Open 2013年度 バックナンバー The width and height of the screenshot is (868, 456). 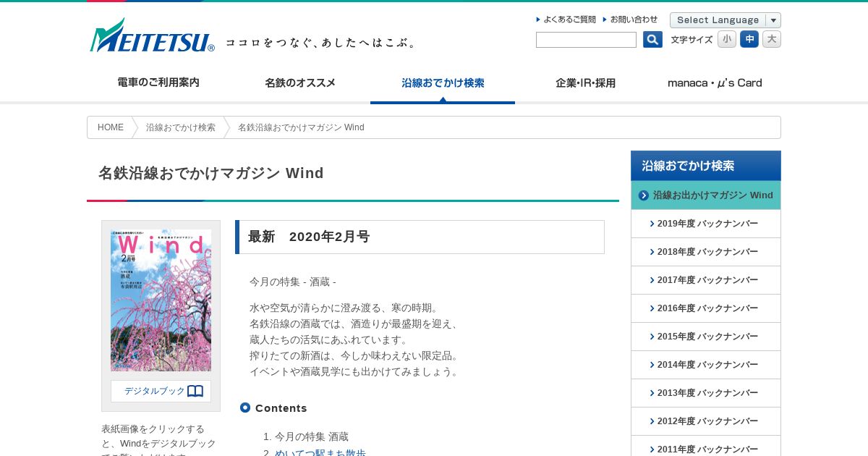[706, 393]
